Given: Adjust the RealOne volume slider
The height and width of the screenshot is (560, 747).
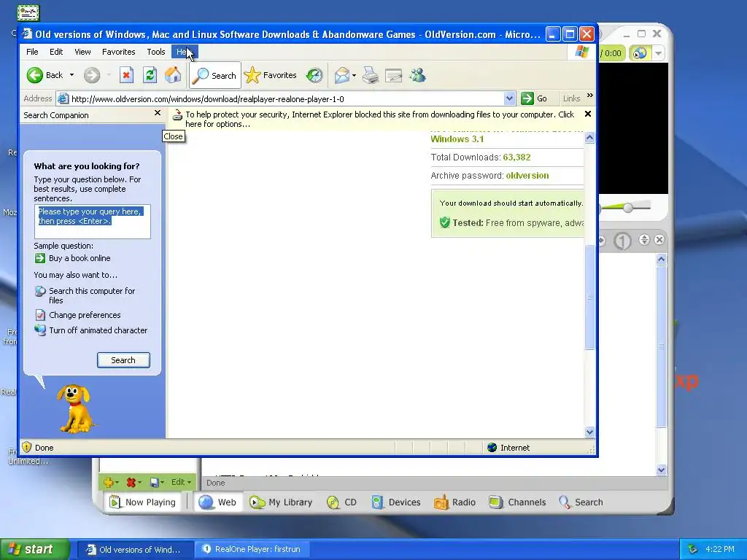Looking at the screenshot, I should coord(628,207).
